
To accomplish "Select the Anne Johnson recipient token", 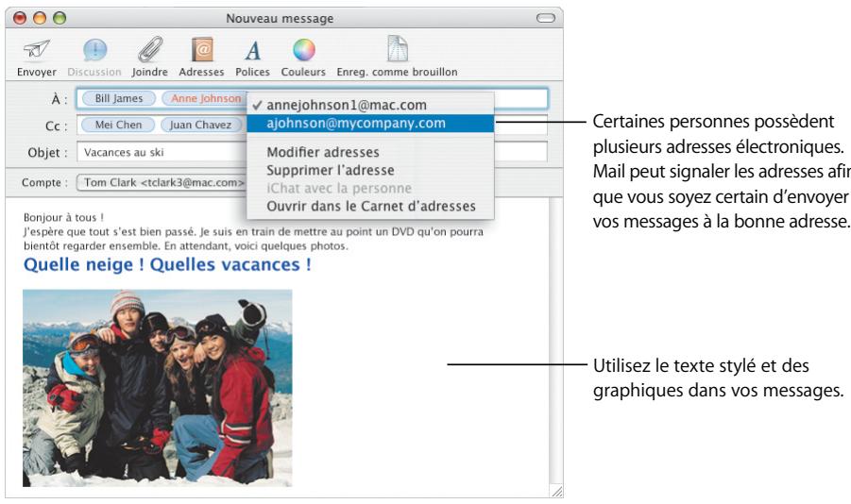I will click(x=205, y=98).
